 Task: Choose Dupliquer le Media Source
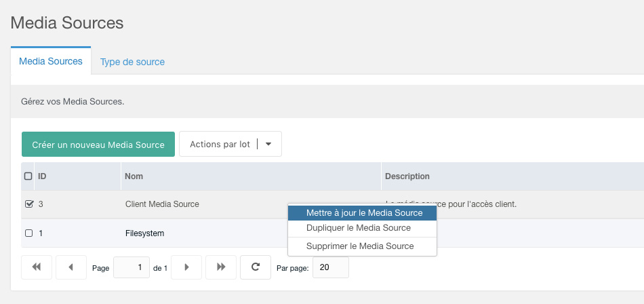tap(362, 228)
